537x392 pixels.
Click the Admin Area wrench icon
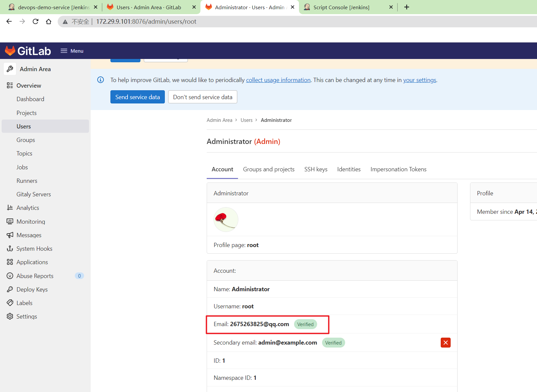10,69
